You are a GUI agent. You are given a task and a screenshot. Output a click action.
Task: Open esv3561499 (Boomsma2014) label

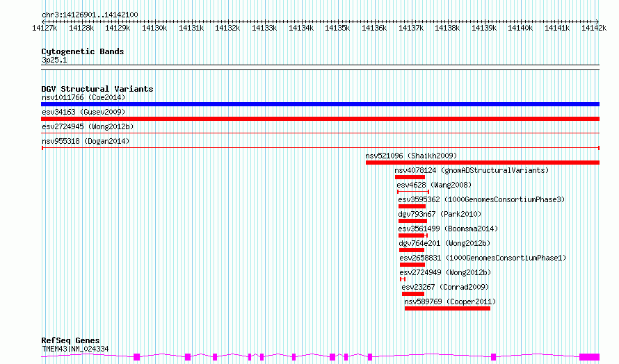(448, 229)
